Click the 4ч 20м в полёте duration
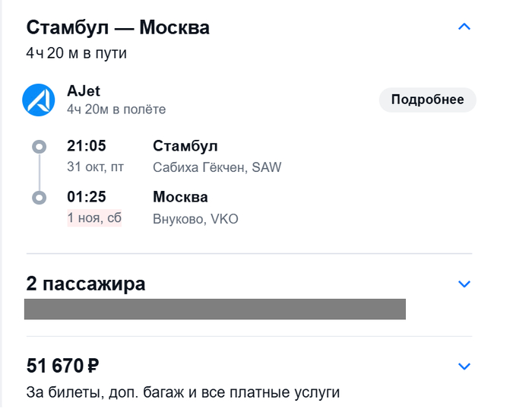Screen dimensions: 532x419 tap(116, 110)
